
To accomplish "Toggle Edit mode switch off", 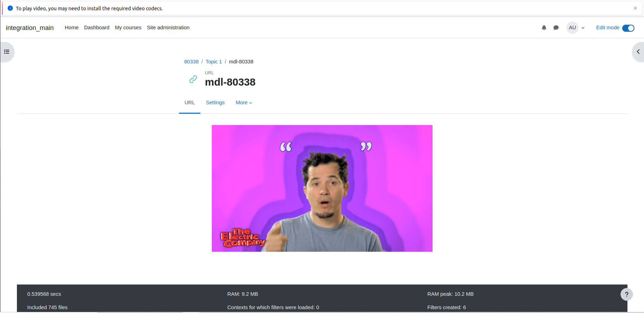I will pyautogui.click(x=628, y=28).
